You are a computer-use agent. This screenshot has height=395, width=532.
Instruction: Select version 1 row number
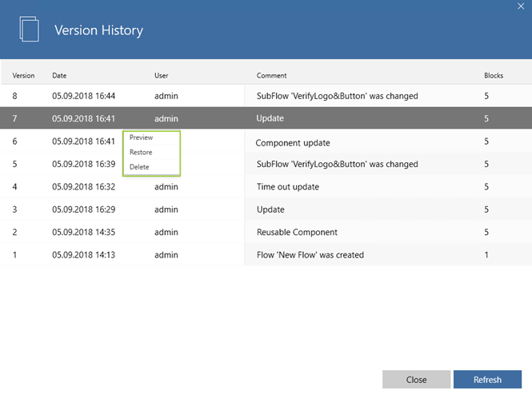(14, 255)
